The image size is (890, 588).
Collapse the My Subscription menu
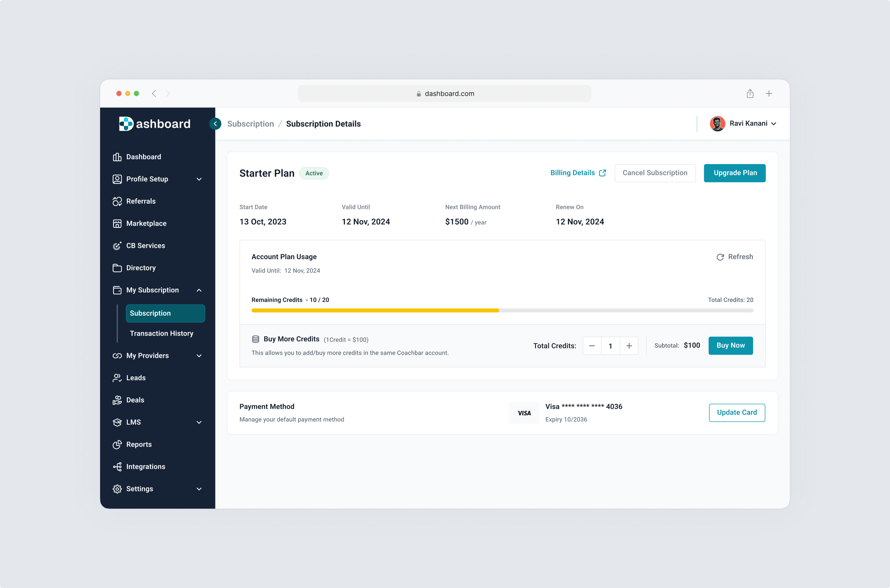click(x=199, y=290)
